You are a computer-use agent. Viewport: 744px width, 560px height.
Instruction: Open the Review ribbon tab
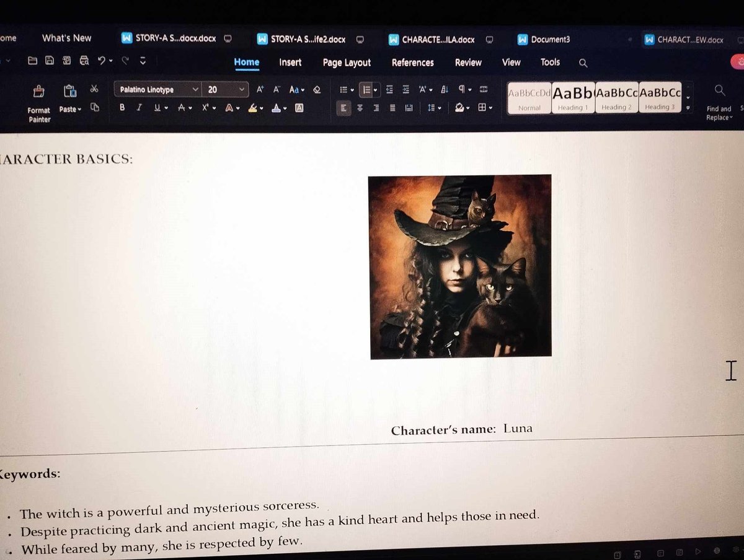click(x=467, y=63)
